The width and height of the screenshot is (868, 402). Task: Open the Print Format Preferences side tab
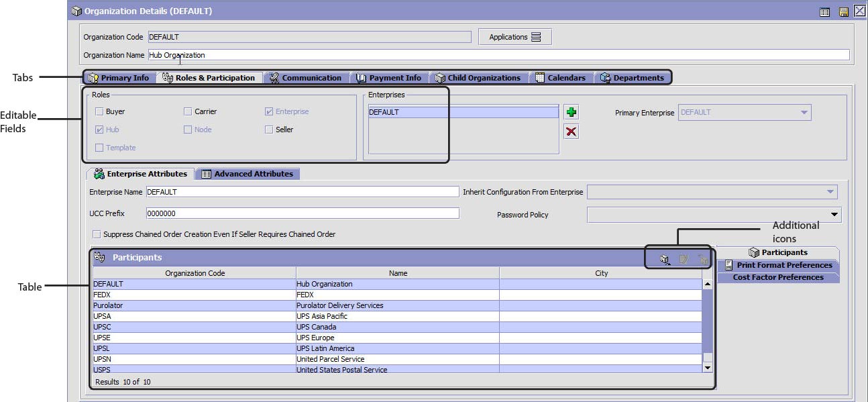pyautogui.click(x=778, y=265)
